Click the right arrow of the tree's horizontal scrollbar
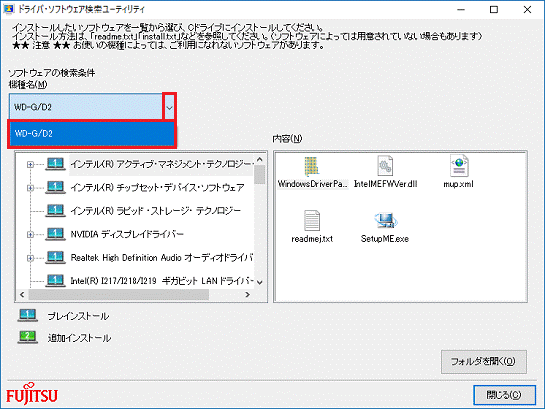Viewport: 545px width, 409px height. pyautogui.click(x=247, y=295)
